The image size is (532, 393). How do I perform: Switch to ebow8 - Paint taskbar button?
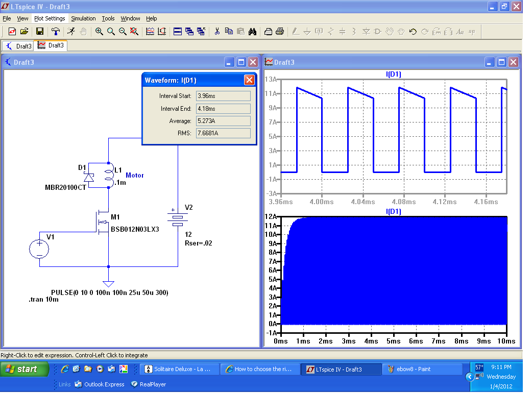pos(423,369)
